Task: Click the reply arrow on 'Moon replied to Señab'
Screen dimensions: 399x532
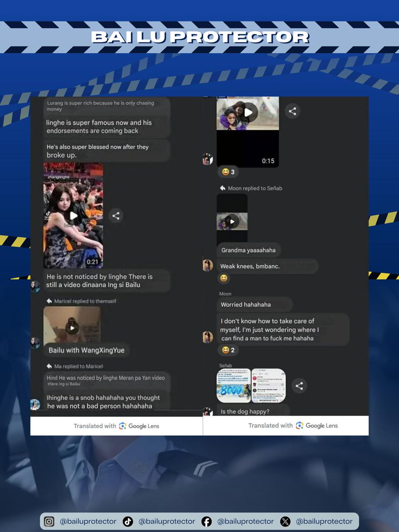Action: pyautogui.click(x=223, y=188)
